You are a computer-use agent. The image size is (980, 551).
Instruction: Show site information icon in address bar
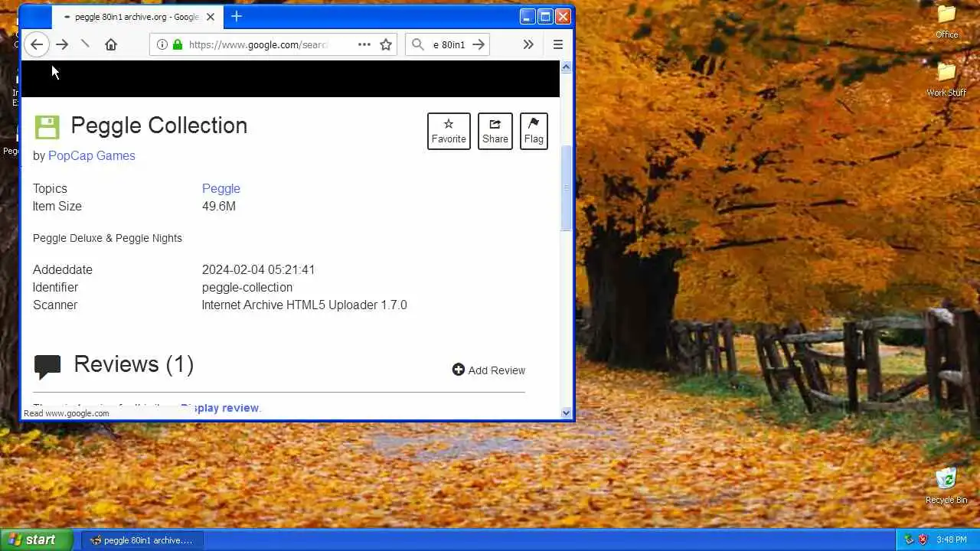point(162,44)
